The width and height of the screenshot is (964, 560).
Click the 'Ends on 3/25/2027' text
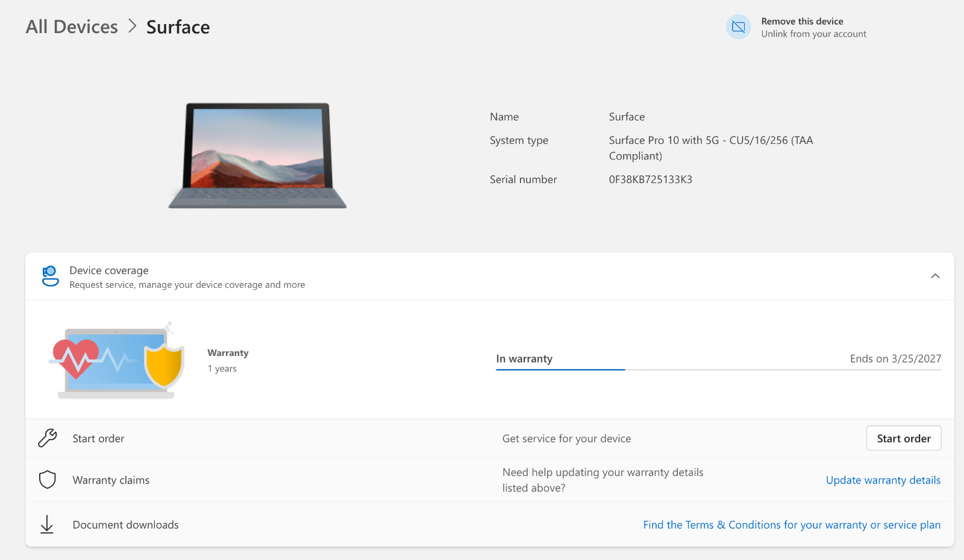(x=895, y=358)
